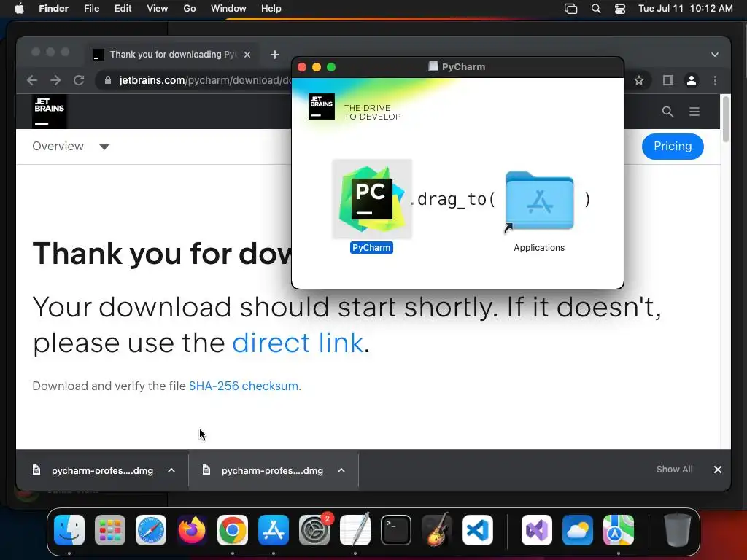Reload the JetBrains page
The height and width of the screenshot is (560, 747).
(79, 80)
